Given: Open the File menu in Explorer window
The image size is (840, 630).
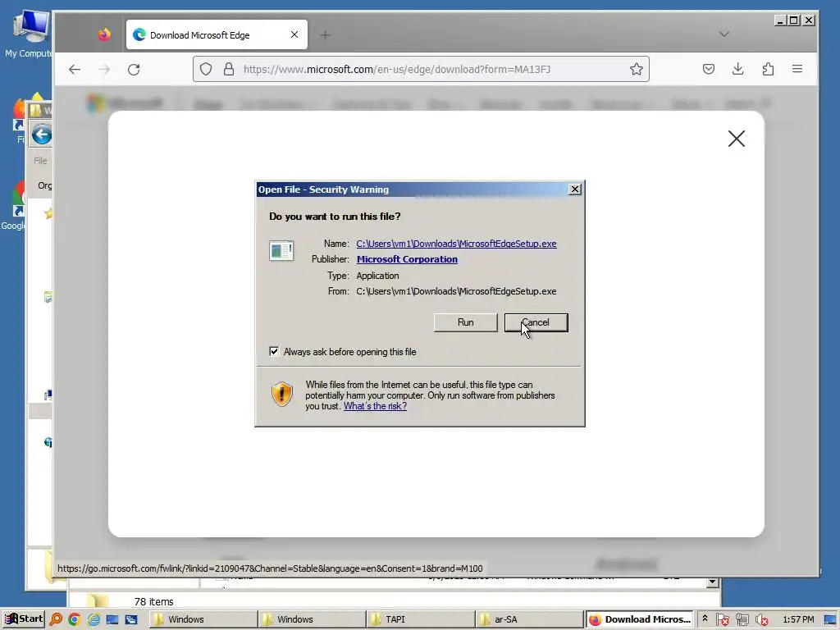Looking at the screenshot, I should (x=40, y=161).
